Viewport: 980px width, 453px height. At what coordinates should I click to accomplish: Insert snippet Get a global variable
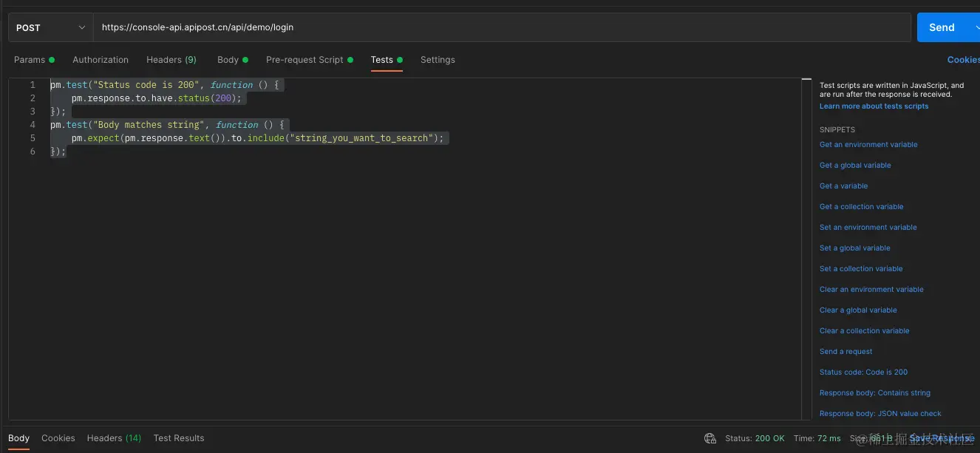tap(855, 166)
